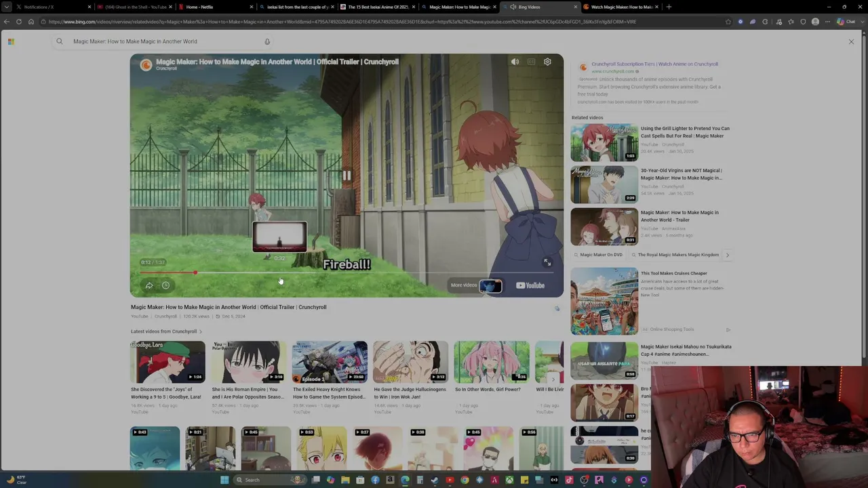The height and width of the screenshot is (488, 868).
Task: Click the Magic Maker search text box
Action: tap(163, 41)
